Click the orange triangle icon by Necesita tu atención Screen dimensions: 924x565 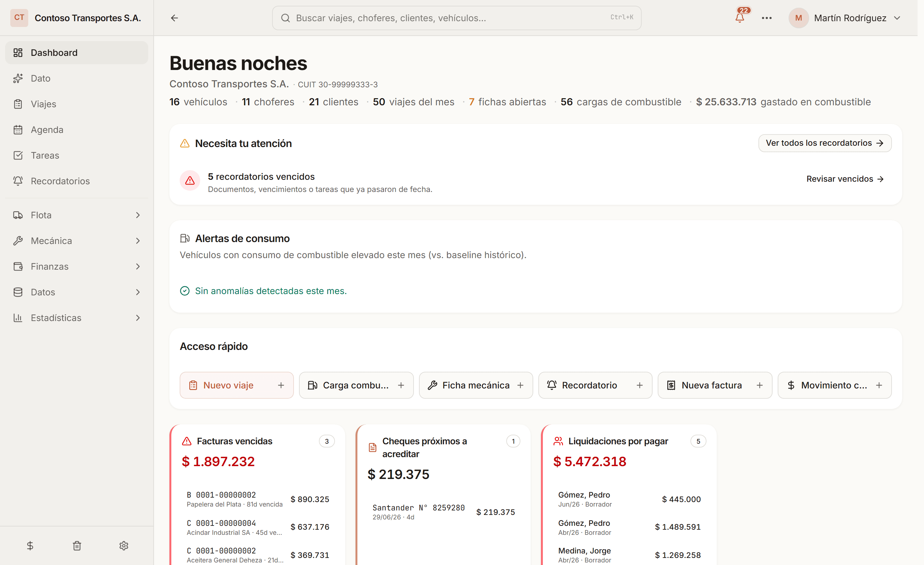click(x=185, y=143)
